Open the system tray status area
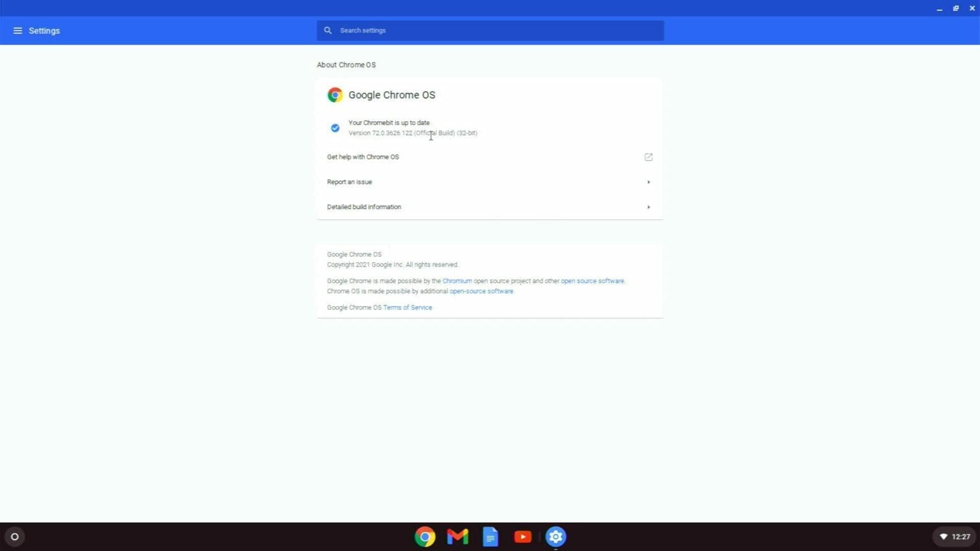980x551 pixels. tap(954, 536)
